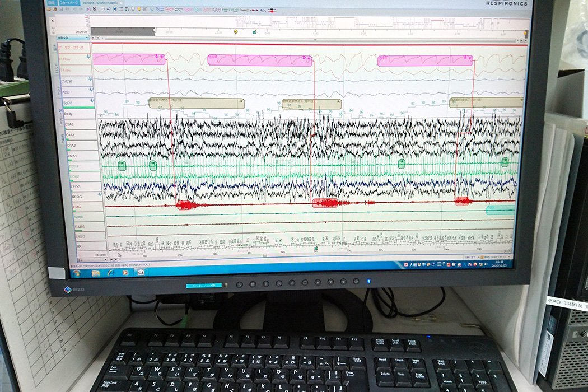Click the taskbar clock

click(x=499, y=263)
